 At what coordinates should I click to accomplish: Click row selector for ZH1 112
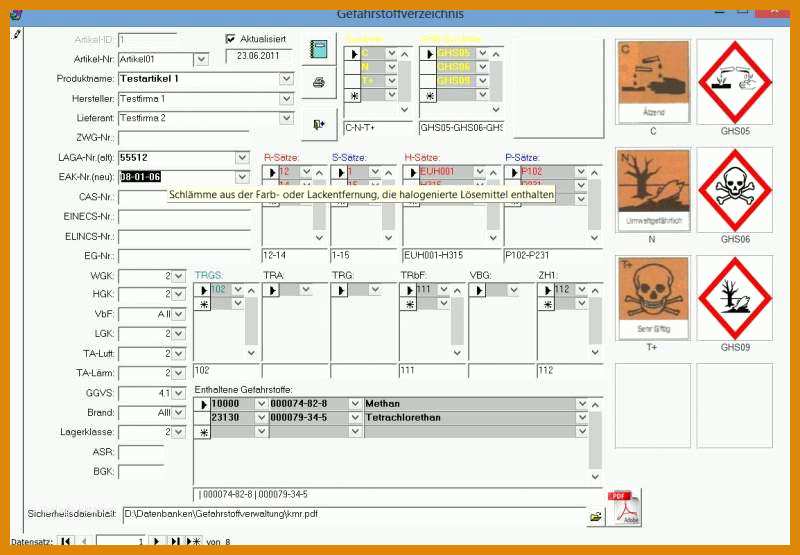pyautogui.click(x=546, y=290)
